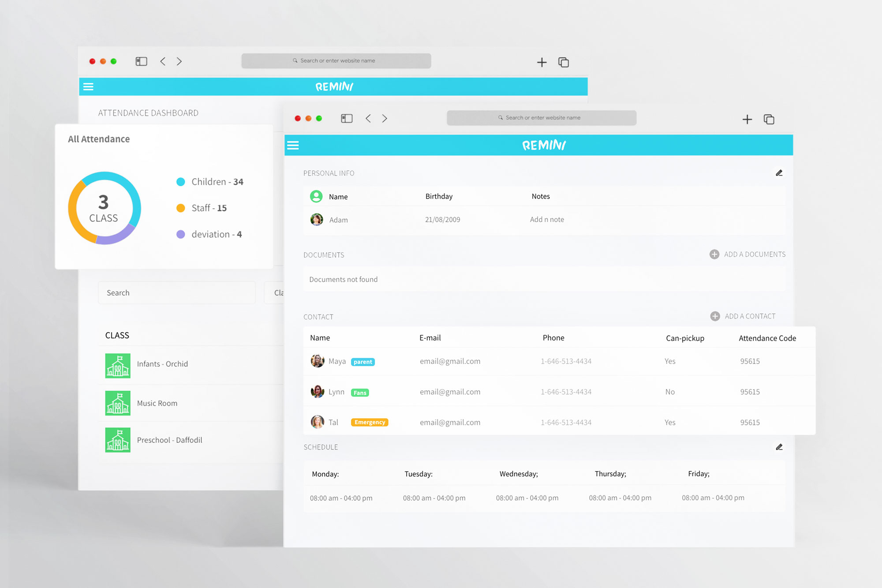Go forward in the front browser window
This screenshot has height=588, width=882.
pos(385,118)
